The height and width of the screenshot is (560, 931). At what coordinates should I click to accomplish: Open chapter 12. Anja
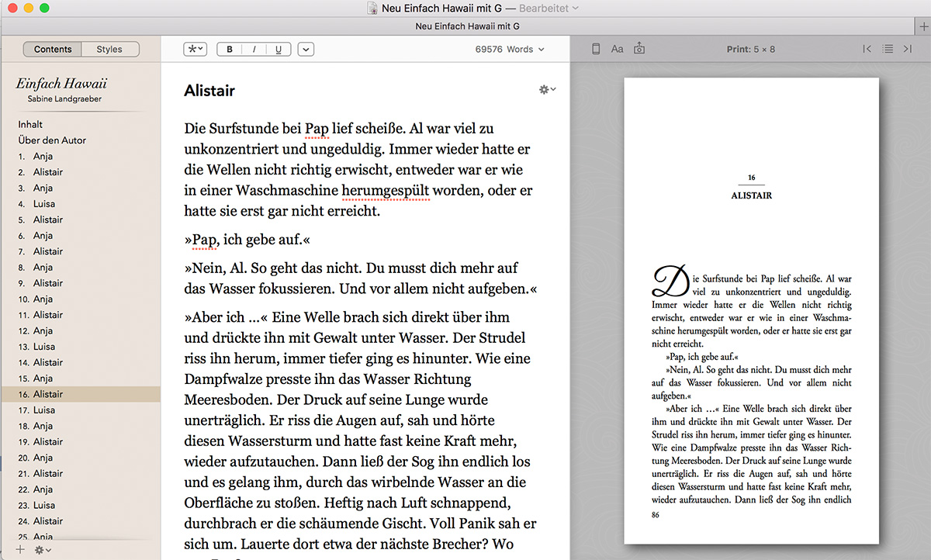click(80, 330)
